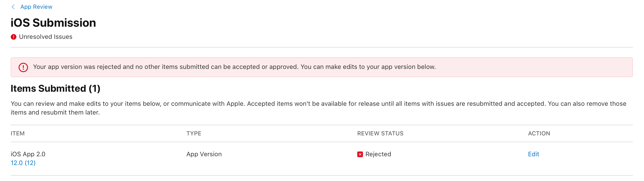
Task: Click the TYPE column header
Action: [x=194, y=133]
